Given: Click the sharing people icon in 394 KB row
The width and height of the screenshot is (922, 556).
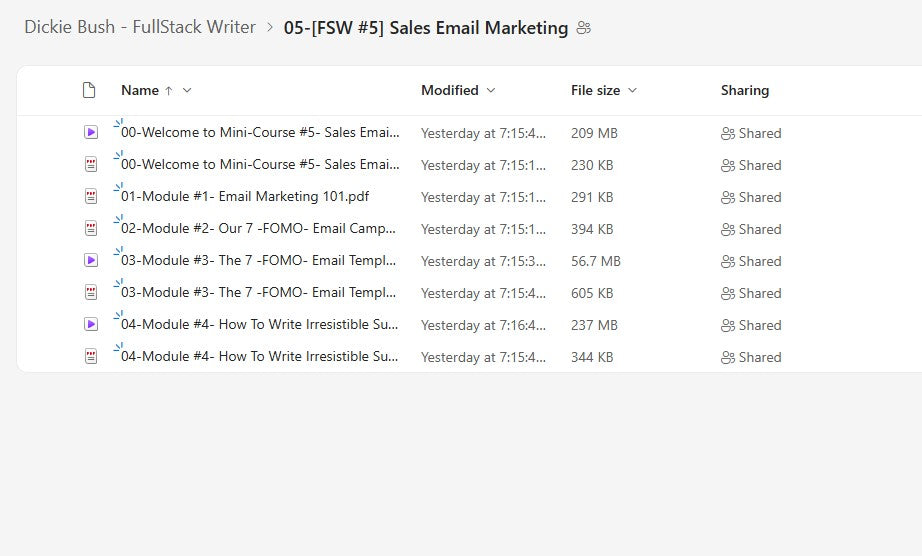Looking at the screenshot, I should pyautogui.click(x=727, y=229).
